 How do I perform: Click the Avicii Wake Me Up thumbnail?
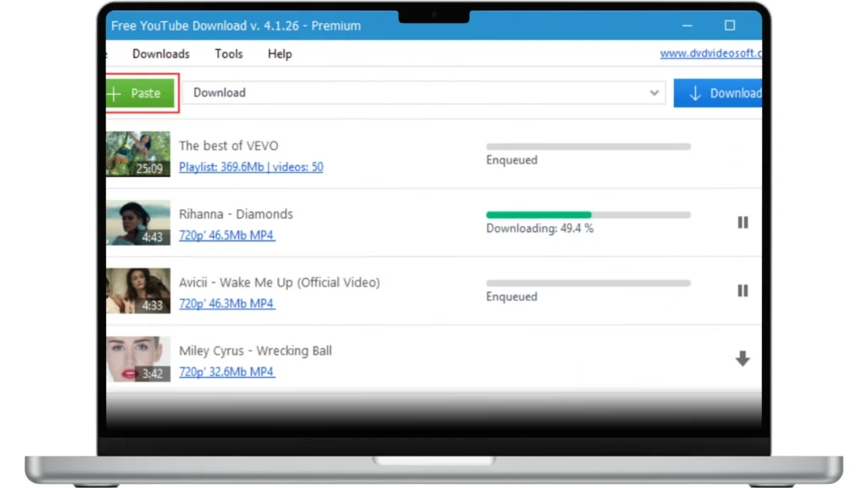click(138, 291)
